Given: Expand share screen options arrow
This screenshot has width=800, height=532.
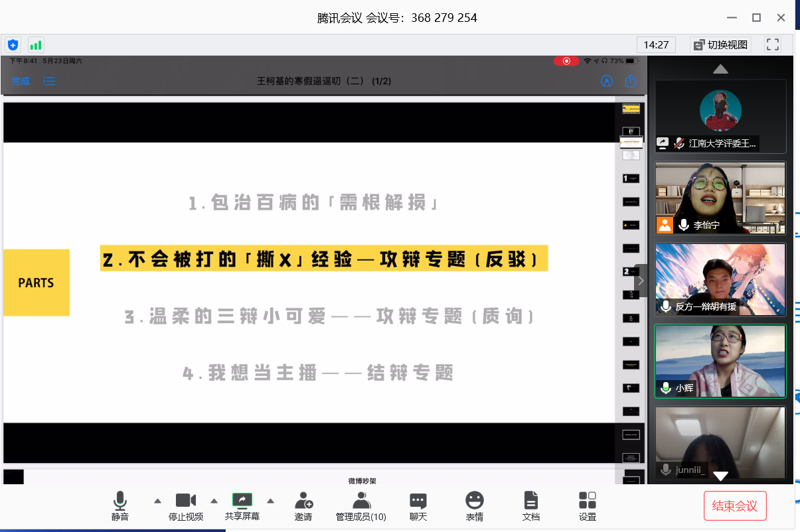Looking at the screenshot, I should point(271,501).
